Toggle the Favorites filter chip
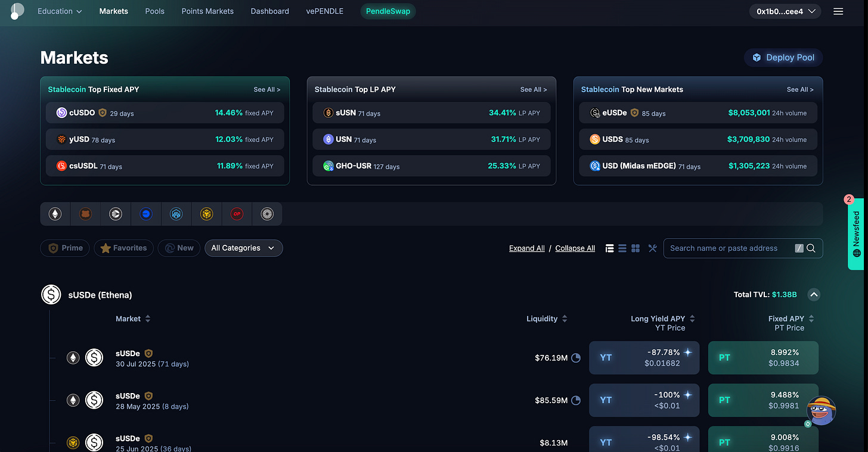This screenshot has width=868, height=452. point(124,248)
